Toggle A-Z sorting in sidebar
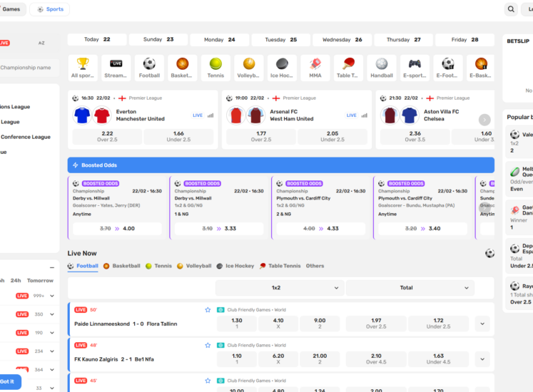This screenshot has height=392, width=533. click(x=41, y=43)
